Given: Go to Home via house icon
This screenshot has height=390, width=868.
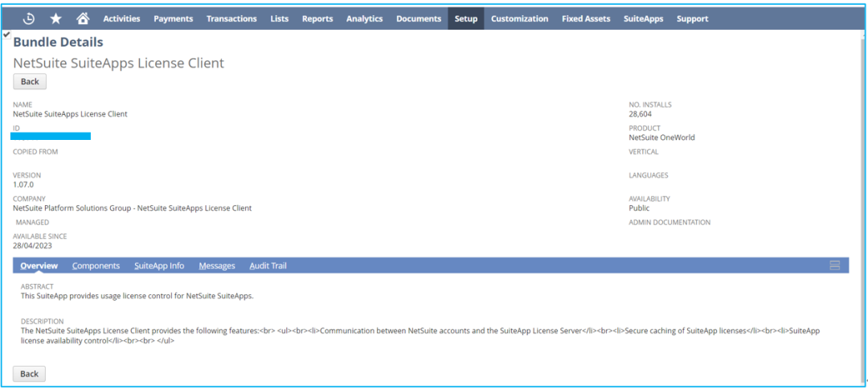Looking at the screenshot, I should pyautogui.click(x=83, y=18).
